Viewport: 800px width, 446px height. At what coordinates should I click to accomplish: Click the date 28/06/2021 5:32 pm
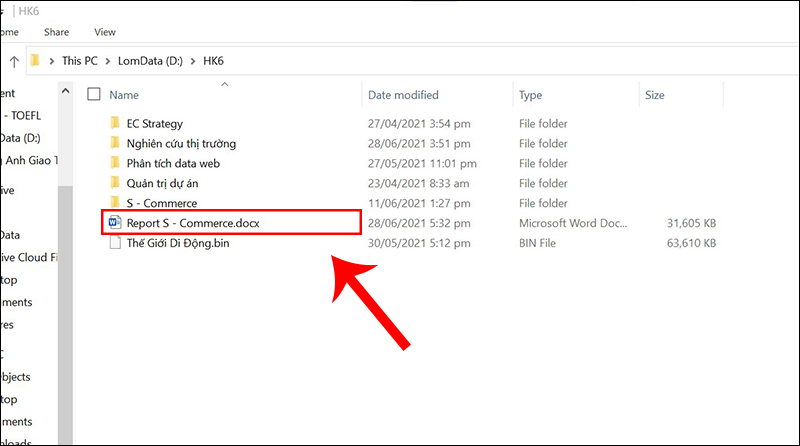tap(419, 223)
